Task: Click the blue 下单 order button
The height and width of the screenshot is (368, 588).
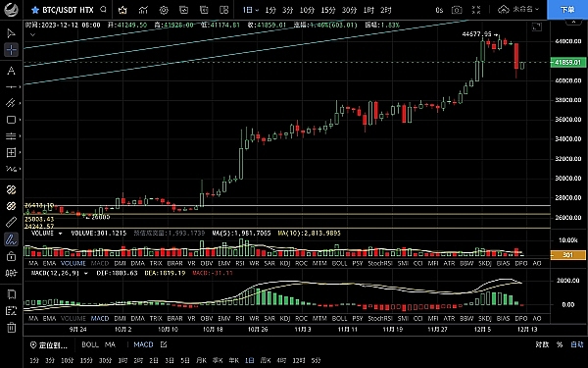Action: (x=567, y=10)
